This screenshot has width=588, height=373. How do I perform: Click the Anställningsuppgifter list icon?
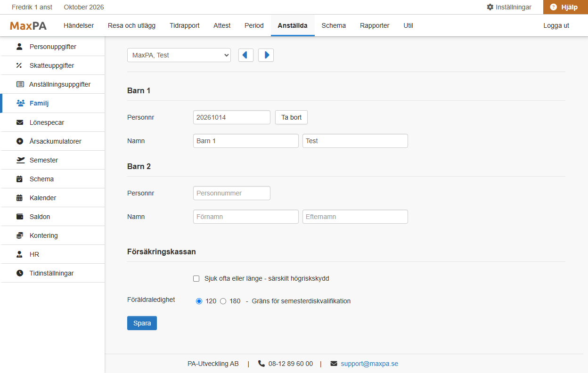pyautogui.click(x=20, y=84)
